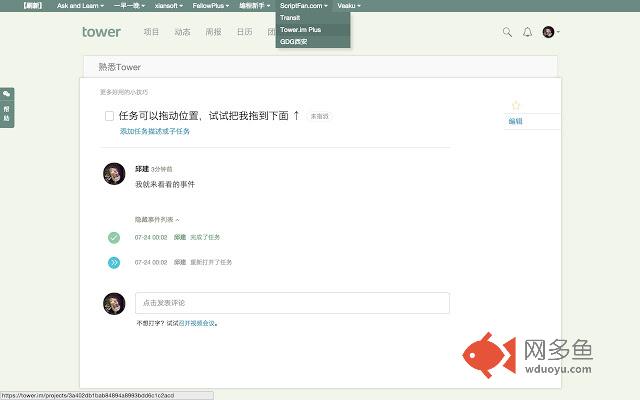
Task: Switch to the 项目 navigation tab
Action: 151,32
